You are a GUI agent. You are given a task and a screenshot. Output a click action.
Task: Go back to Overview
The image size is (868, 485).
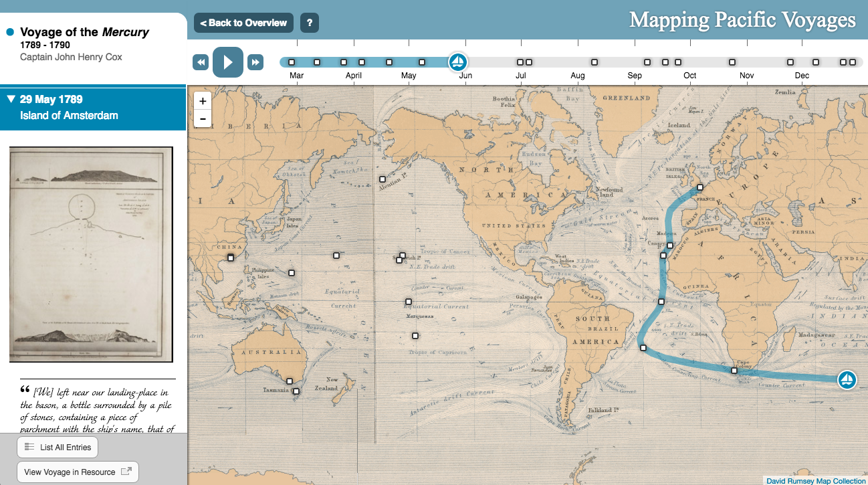pyautogui.click(x=243, y=23)
